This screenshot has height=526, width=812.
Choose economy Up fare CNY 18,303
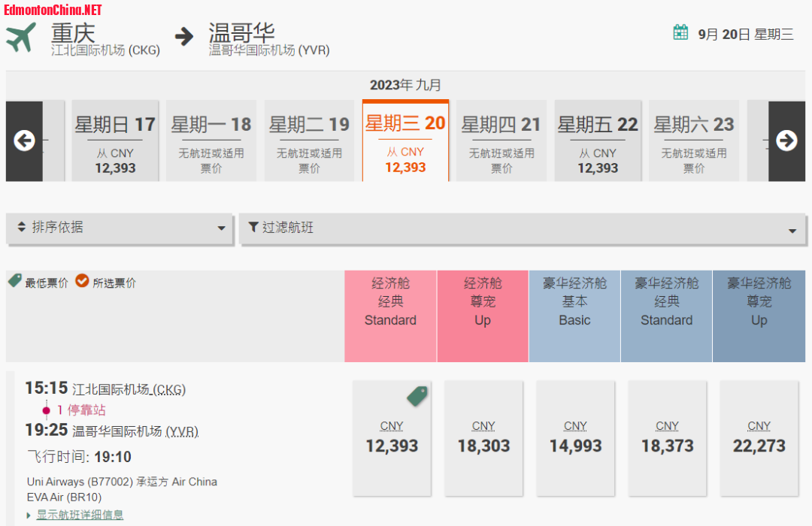[483, 438]
